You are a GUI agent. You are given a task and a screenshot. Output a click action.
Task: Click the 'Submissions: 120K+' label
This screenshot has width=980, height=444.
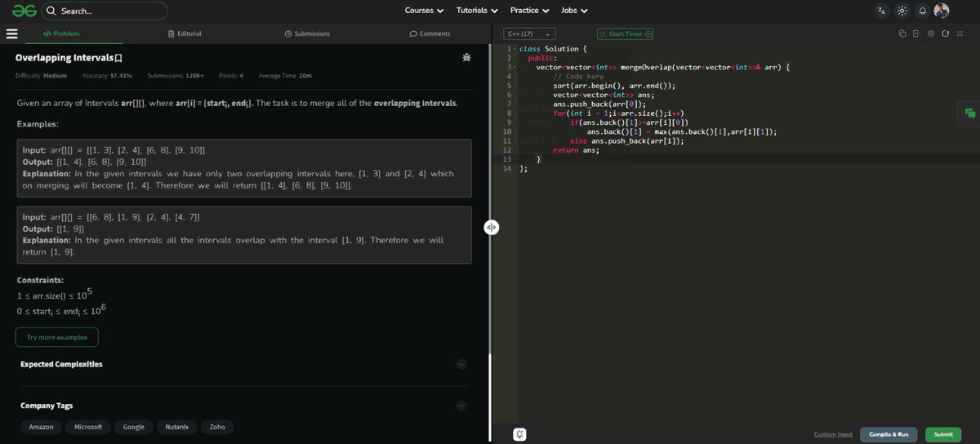pos(176,76)
